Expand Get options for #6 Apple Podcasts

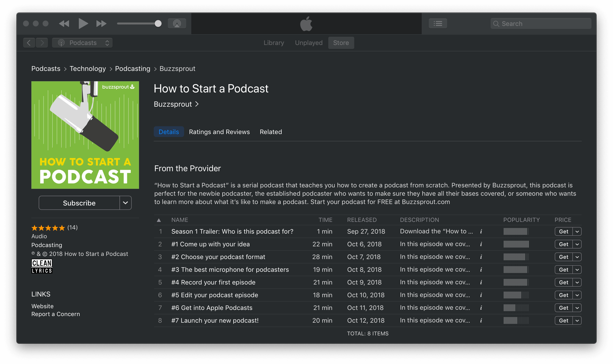coord(577,308)
